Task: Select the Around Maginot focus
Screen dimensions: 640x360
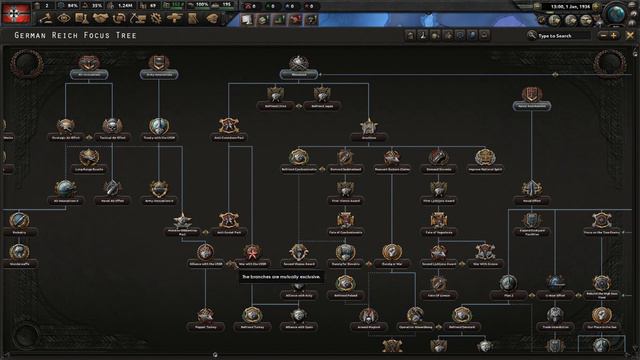Action: [x=369, y=319]
